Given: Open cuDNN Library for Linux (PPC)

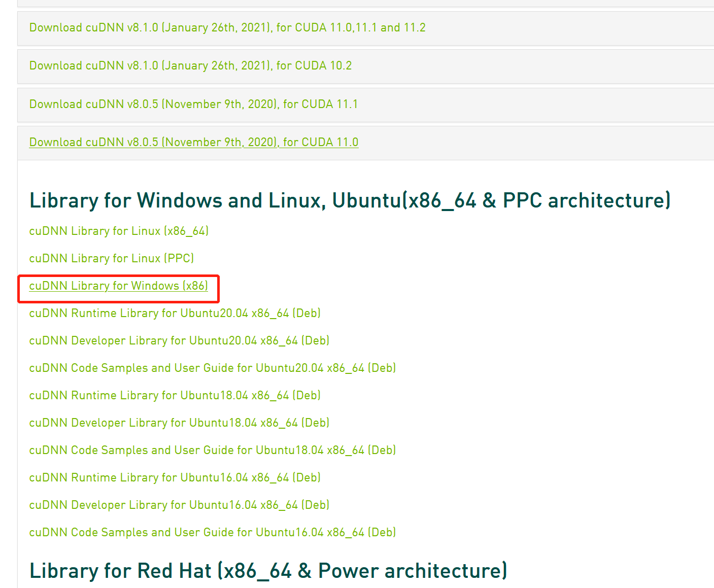Looking at the screenshot, I should (x=112, y=258).
